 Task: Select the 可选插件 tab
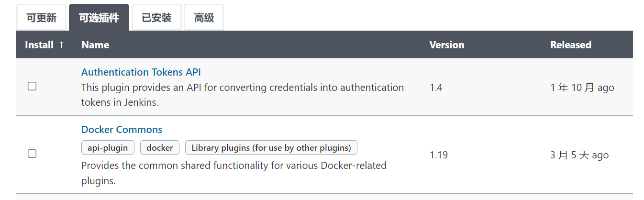point(99,18)
